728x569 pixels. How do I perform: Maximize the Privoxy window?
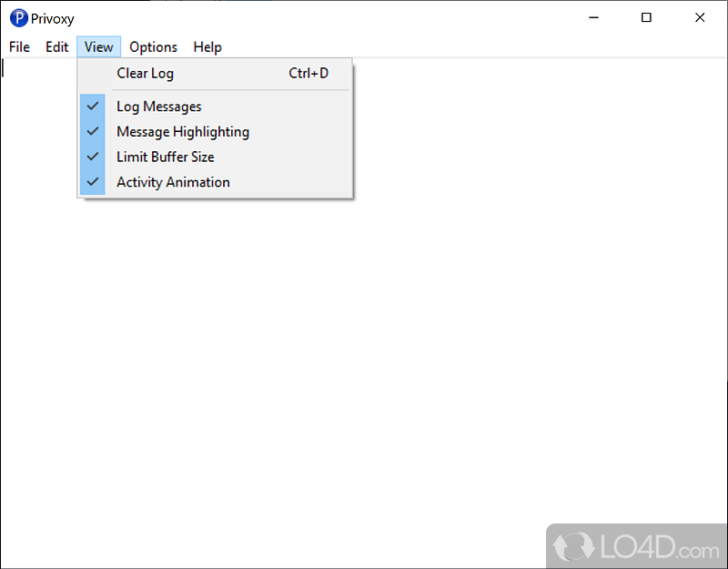tap(646, 18)
